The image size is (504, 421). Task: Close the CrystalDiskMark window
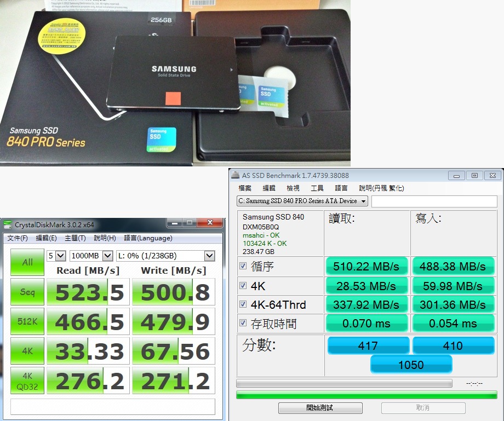point(210,222)
